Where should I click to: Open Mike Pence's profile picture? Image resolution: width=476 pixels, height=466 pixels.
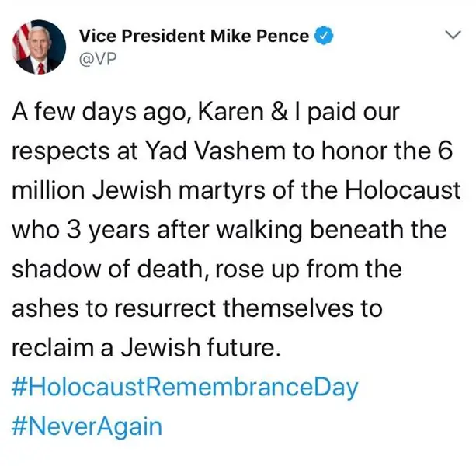38,46
